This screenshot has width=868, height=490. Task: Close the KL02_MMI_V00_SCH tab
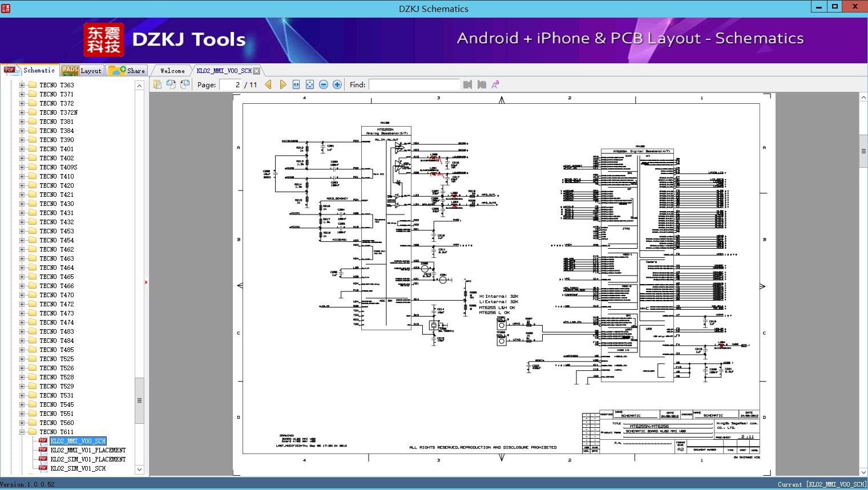pyautogui.click(x=257, y=71)
